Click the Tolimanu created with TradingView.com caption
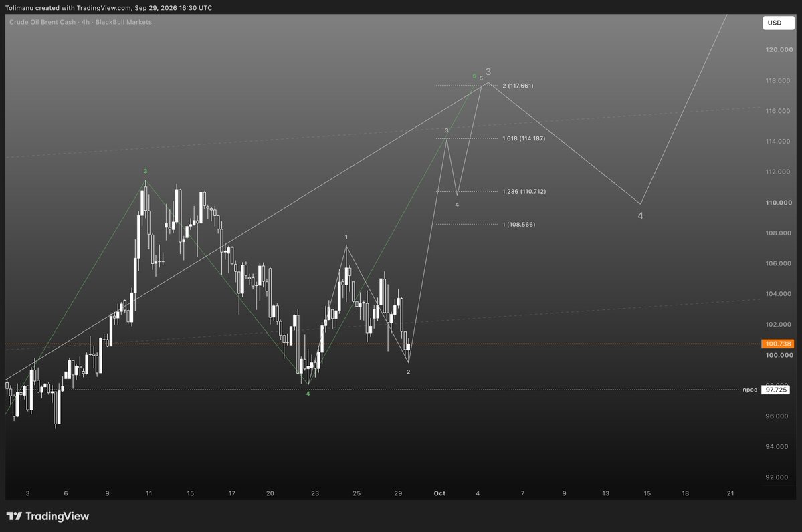The image size is (802, 532). pos(108,7)
